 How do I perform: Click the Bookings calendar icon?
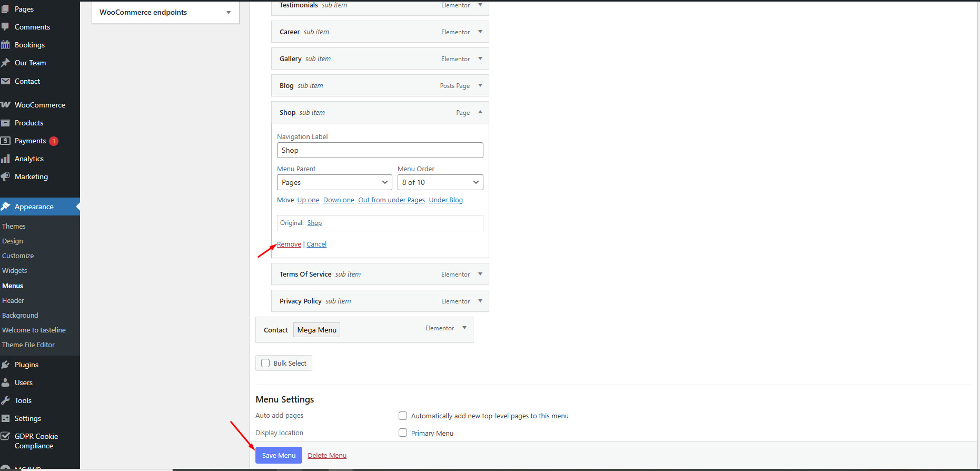click(6, 45)
